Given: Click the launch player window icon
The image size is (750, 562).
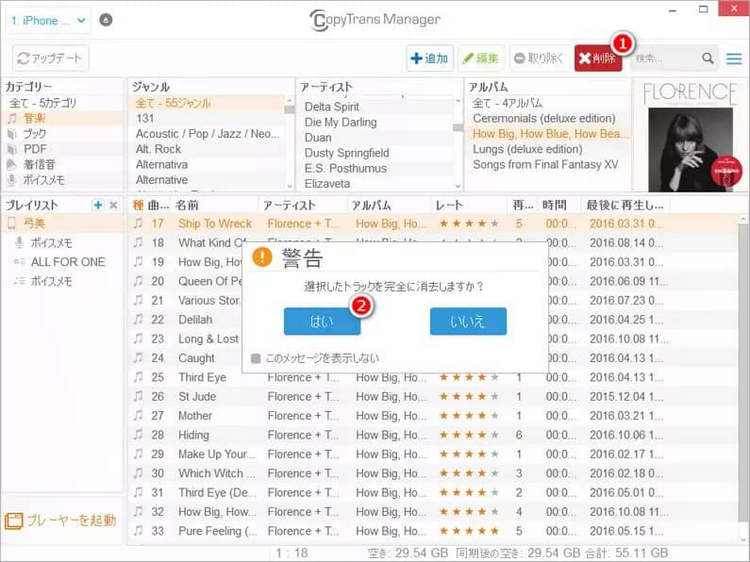Looking at the screenshot, I should click(13, 521).
